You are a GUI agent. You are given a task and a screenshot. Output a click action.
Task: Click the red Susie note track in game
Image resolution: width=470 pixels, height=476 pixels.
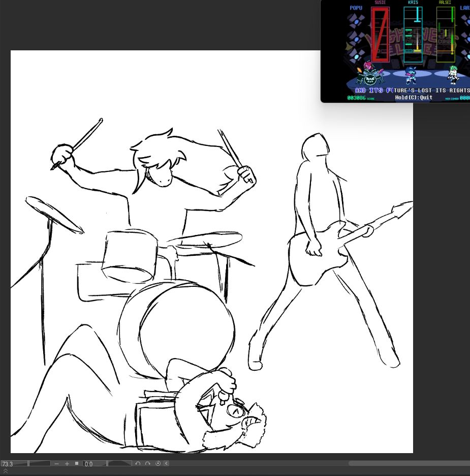[380, 35]
